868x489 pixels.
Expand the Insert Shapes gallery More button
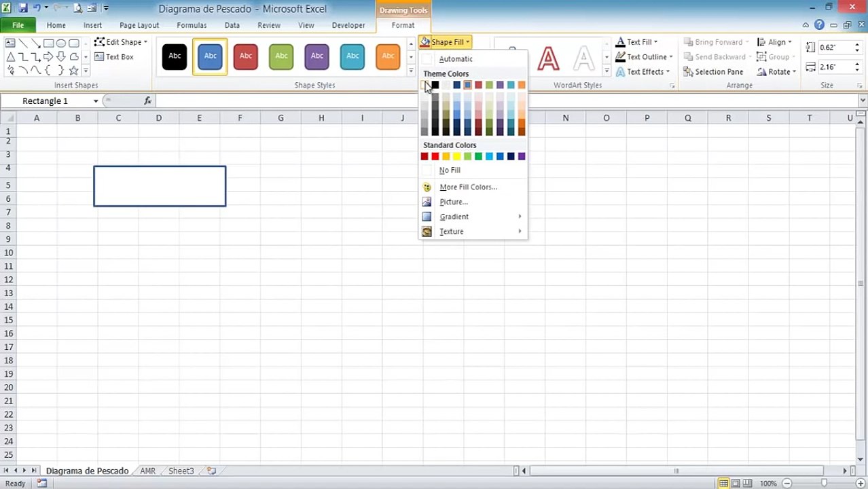tap(86, 71)
